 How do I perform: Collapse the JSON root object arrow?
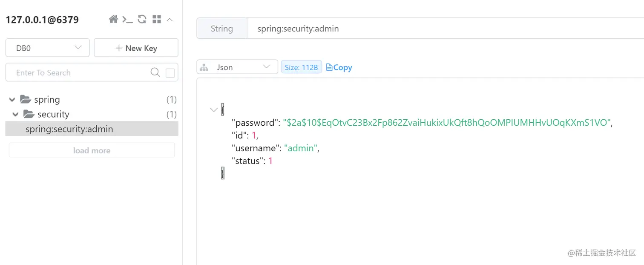(x=213, y=110)
